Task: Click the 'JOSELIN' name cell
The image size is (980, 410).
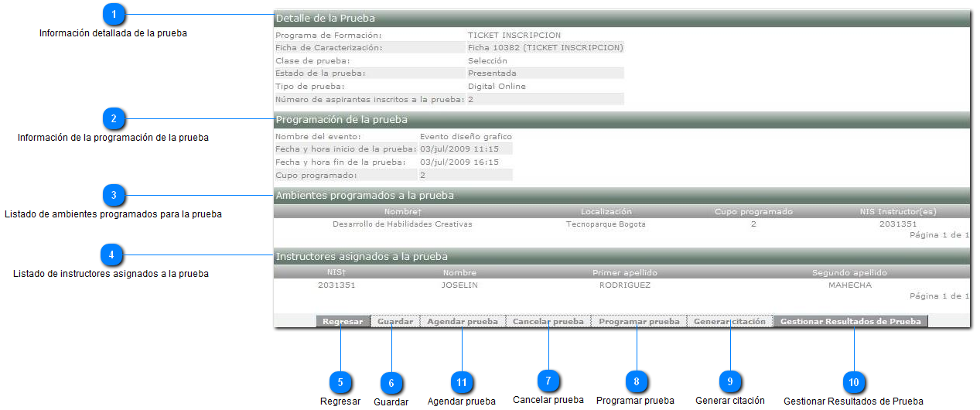Action: [459, 285]
